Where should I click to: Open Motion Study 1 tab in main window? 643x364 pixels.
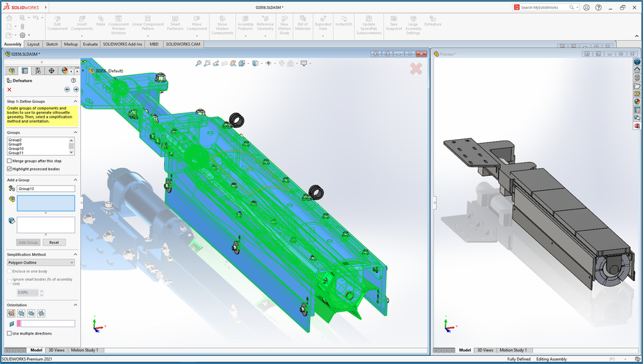84,350
